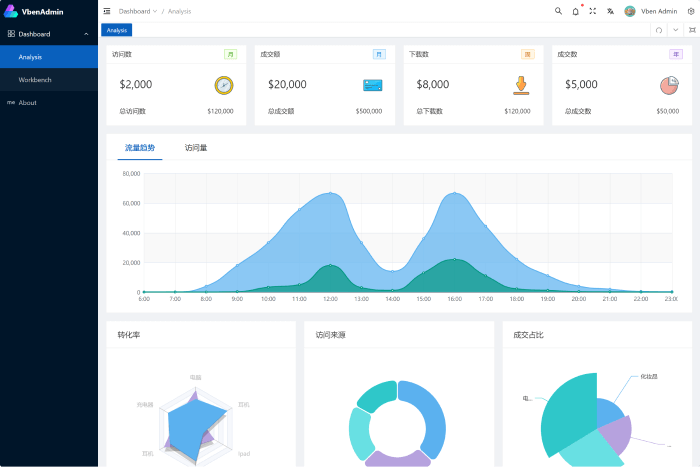Select Analysis in the sidebar
700x467 pixels.
49,57
